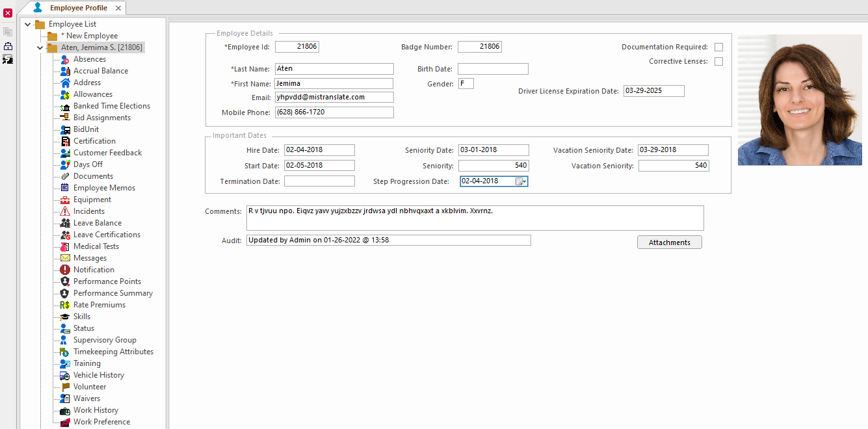The image size is (868, 429).
Task: Click the employee photo thumbnail
Action: (x=799, y=99)
